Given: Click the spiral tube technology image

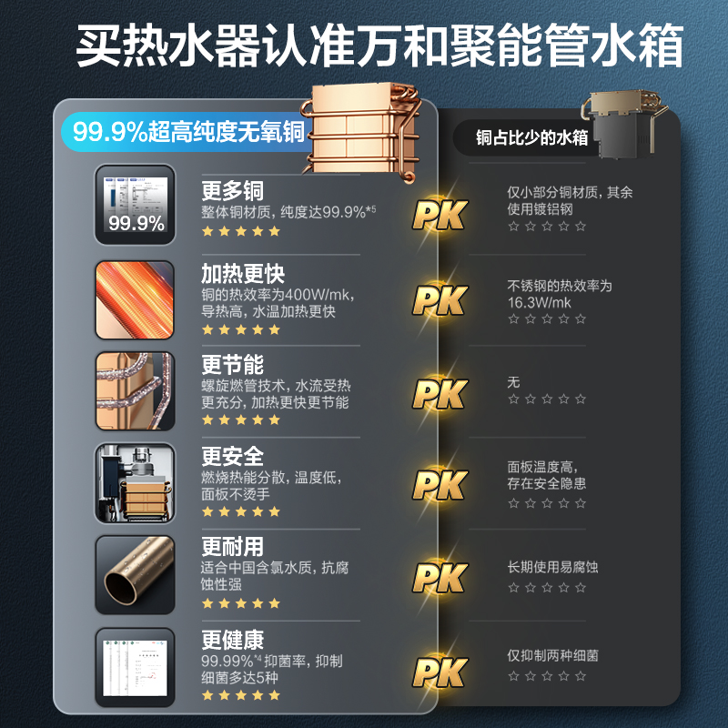Looking at the screenshot, I should [x=135, y=391].
